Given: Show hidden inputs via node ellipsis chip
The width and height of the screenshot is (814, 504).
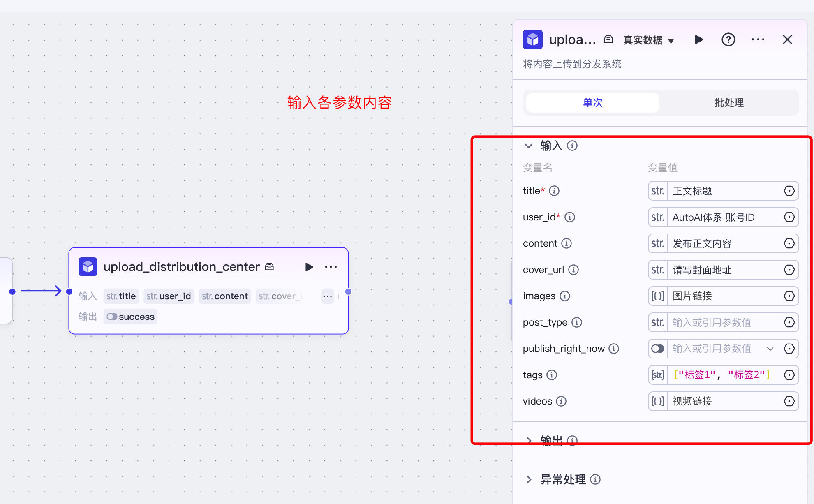Looking at the screenshot, I should pos(328,296).
